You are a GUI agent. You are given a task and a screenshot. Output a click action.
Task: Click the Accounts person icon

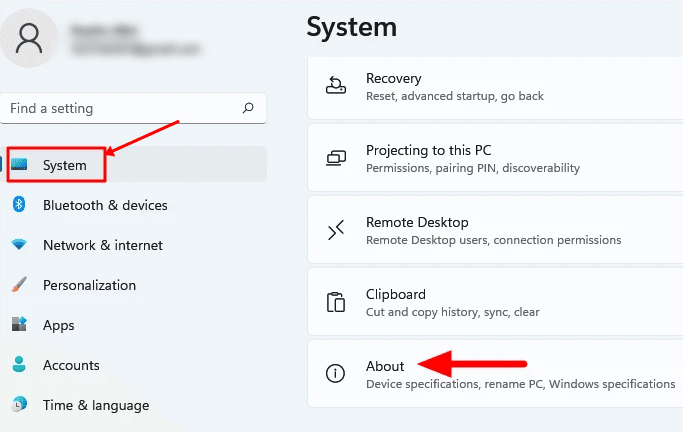coord(19,365)
